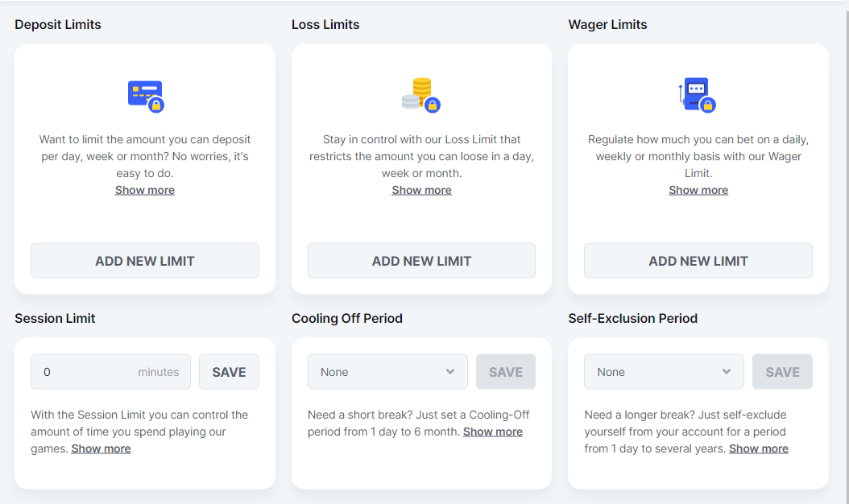Click the Cooling Off dropdown chevron arrow
The image size is (849, 504).
click(450, 372)
